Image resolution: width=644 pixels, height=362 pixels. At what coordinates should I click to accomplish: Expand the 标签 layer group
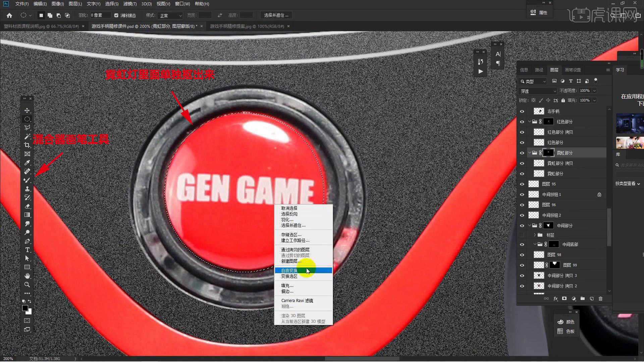[x=535, y=235]
